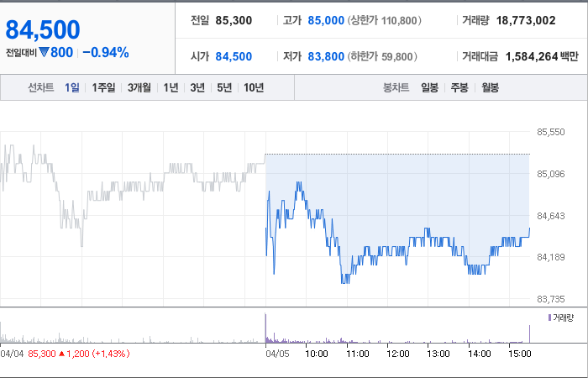The height and width of the screenshot is (378, 588).
Task: Click the 봉차트 label
Action: [x=396, y=87]
